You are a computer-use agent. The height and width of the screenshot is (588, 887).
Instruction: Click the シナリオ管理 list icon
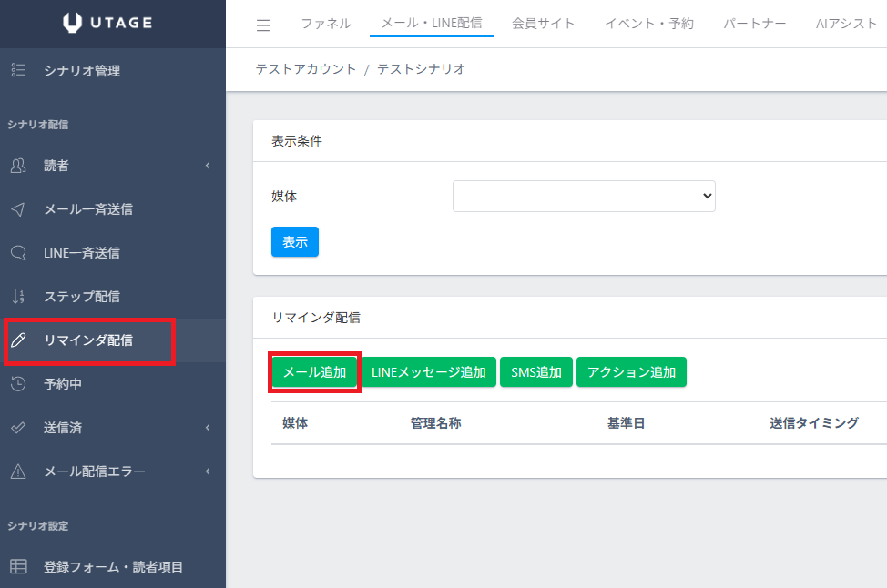click(18, 70)
